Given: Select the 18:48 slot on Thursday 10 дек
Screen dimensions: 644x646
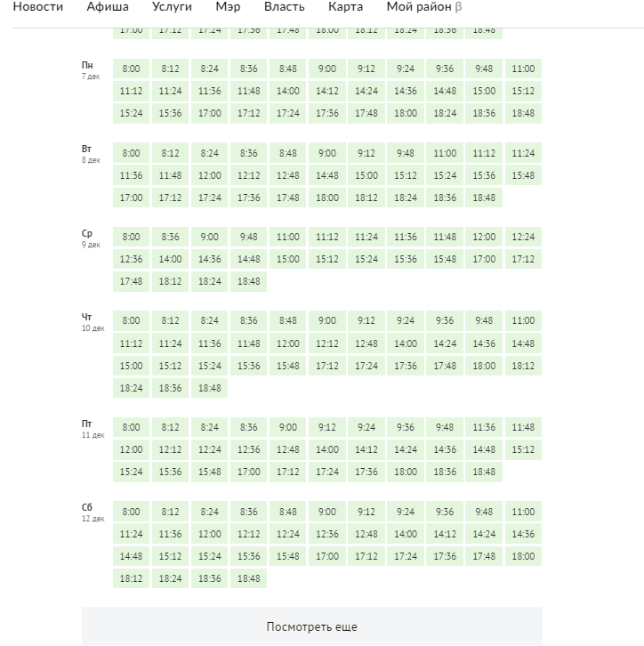Looking at the screenshot, I should pyautogui.click(x=210, y=388).
